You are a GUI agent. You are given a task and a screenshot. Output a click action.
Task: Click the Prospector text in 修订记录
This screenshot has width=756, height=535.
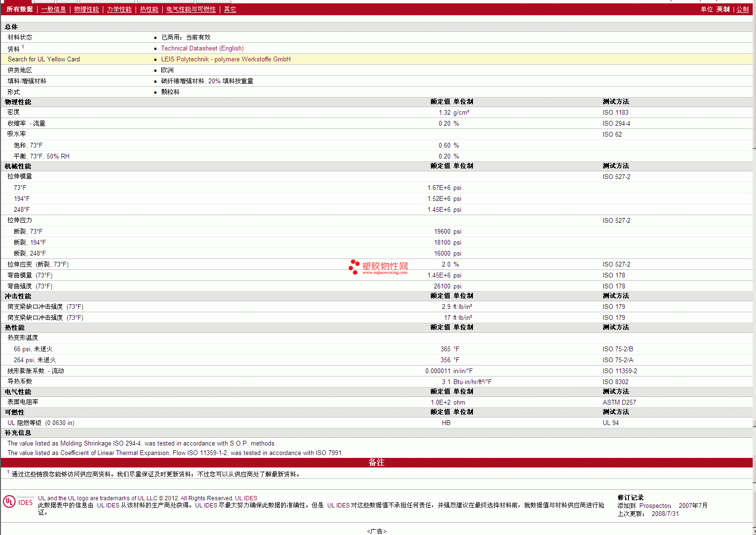655,506
